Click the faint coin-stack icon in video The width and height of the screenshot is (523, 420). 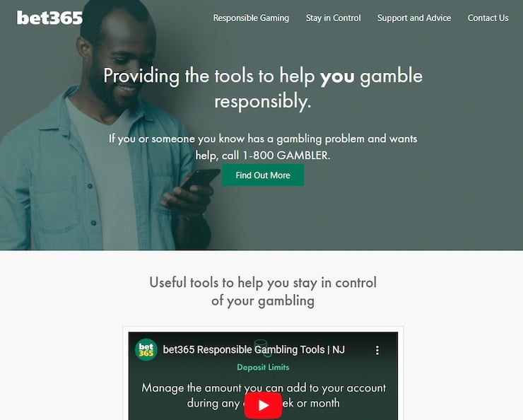click(260, 344)
